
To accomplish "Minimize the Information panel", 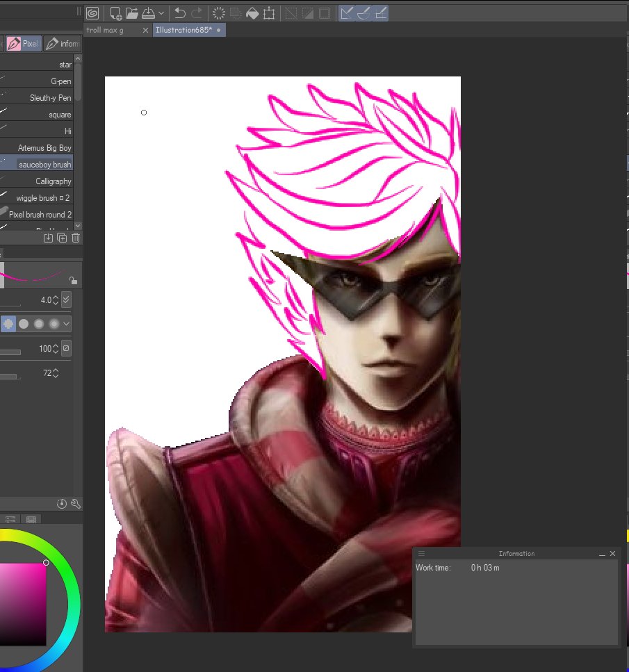I will 602,554.
